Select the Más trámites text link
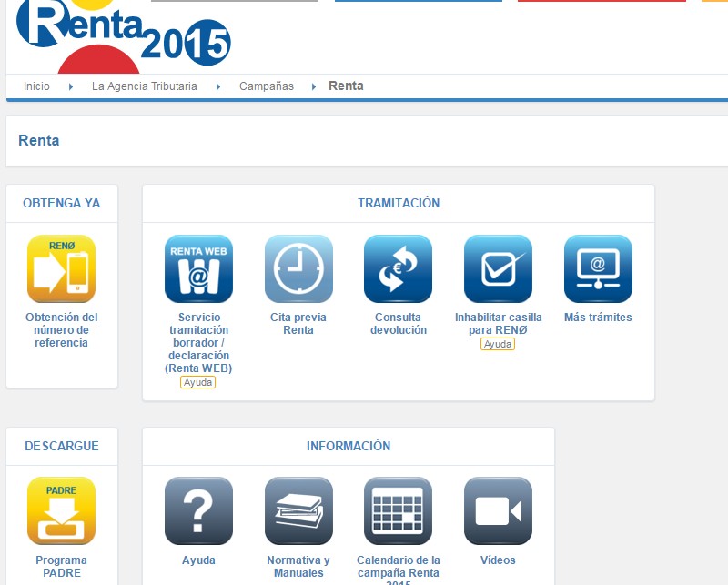 click(598, 318)
